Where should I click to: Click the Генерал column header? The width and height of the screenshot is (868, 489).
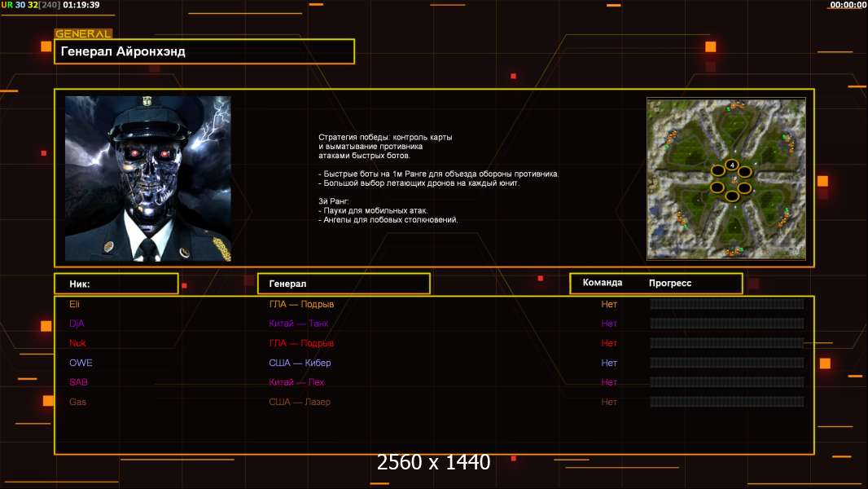coord(343,284)
